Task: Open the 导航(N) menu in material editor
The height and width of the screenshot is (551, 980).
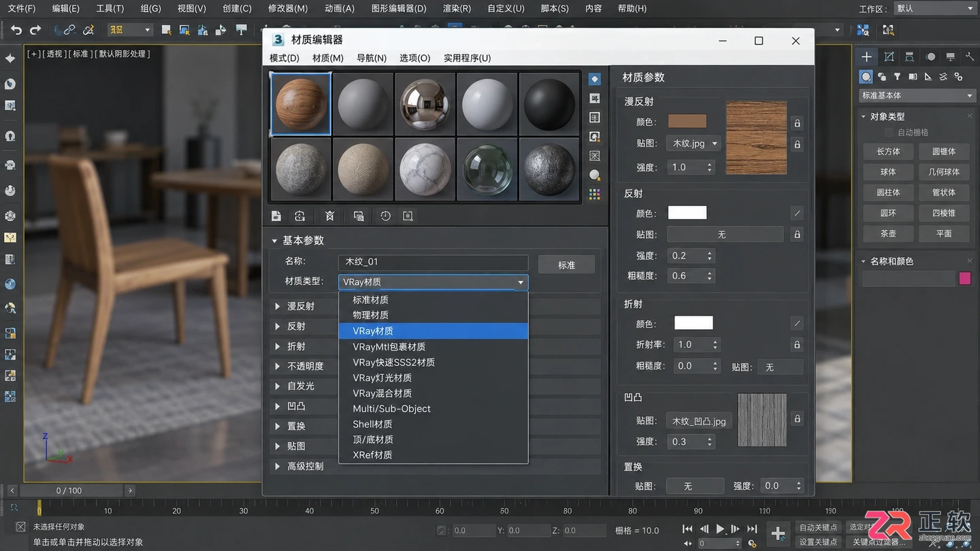Action: [372, 58]
